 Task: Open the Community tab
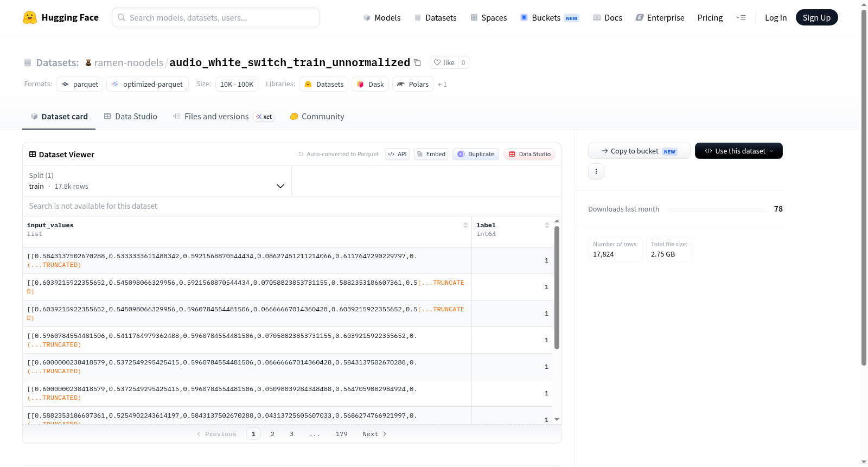[317, 117]
